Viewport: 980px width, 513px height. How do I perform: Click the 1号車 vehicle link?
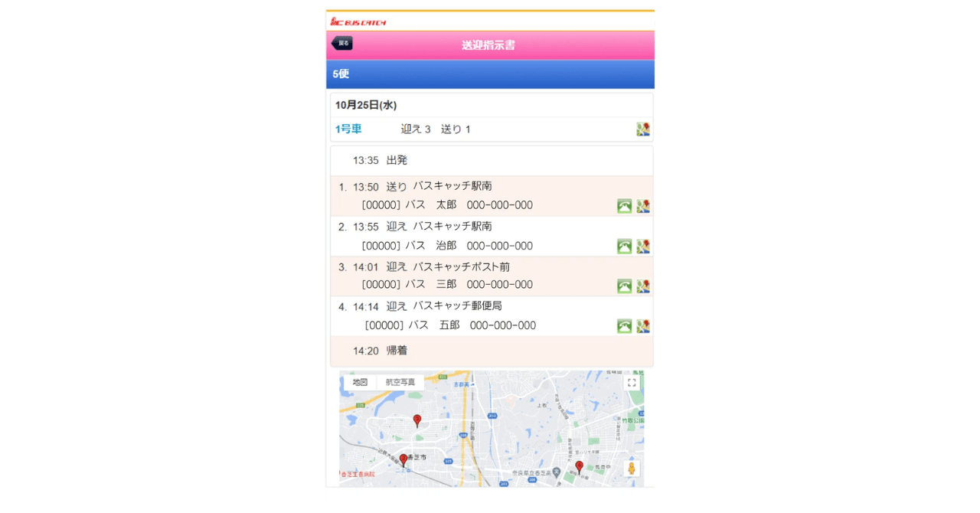[x=348, y=129]
